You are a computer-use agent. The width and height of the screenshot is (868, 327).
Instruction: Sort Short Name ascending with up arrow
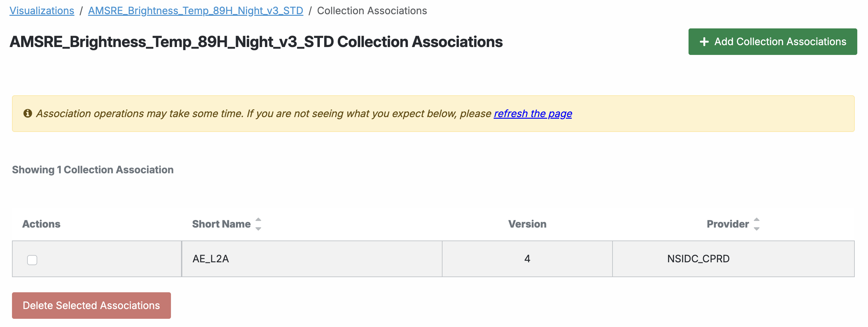(x=258, y=220)
